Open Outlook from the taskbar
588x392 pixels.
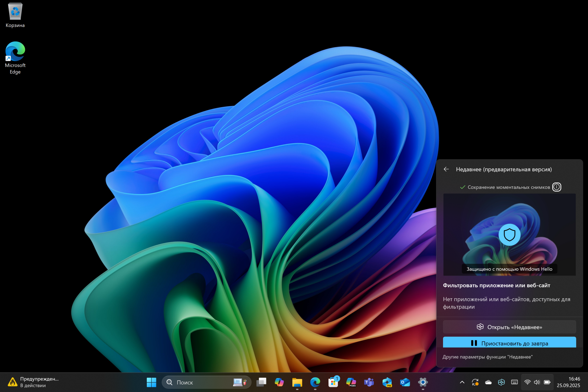coord(405,382)
